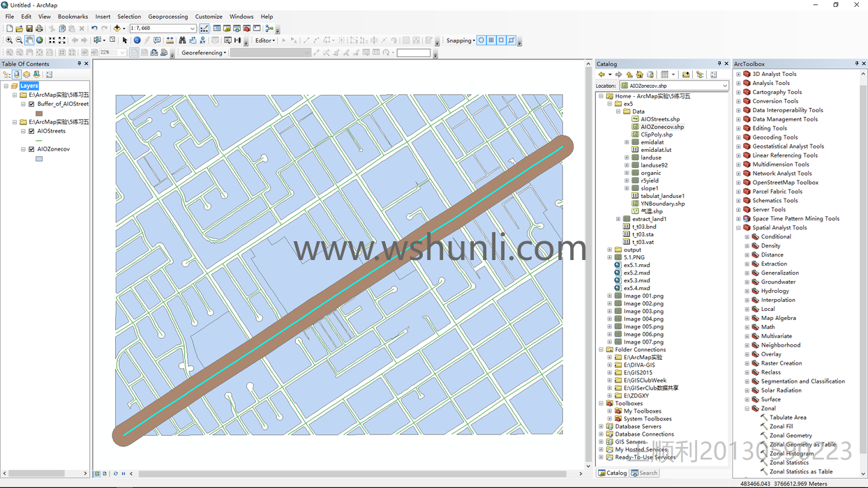
Task: Switch TOC to List By Visibility
Action: [x=27, y=75]
